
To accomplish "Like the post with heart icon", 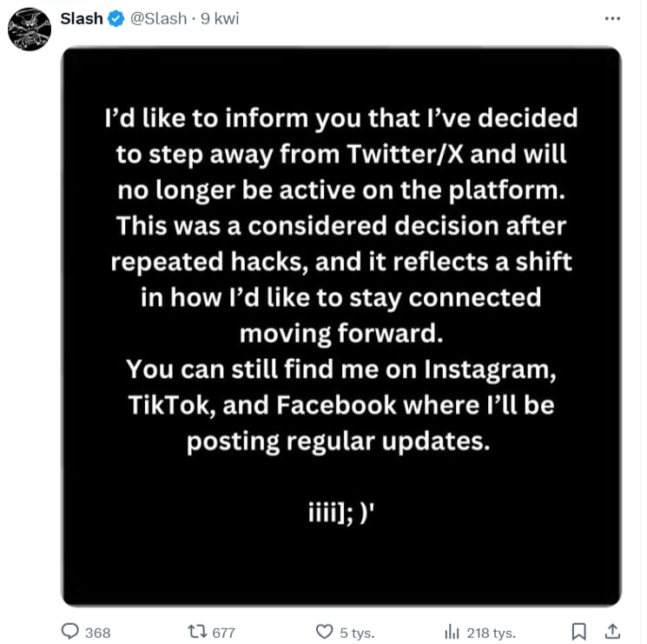I will (x=324, y=632).
